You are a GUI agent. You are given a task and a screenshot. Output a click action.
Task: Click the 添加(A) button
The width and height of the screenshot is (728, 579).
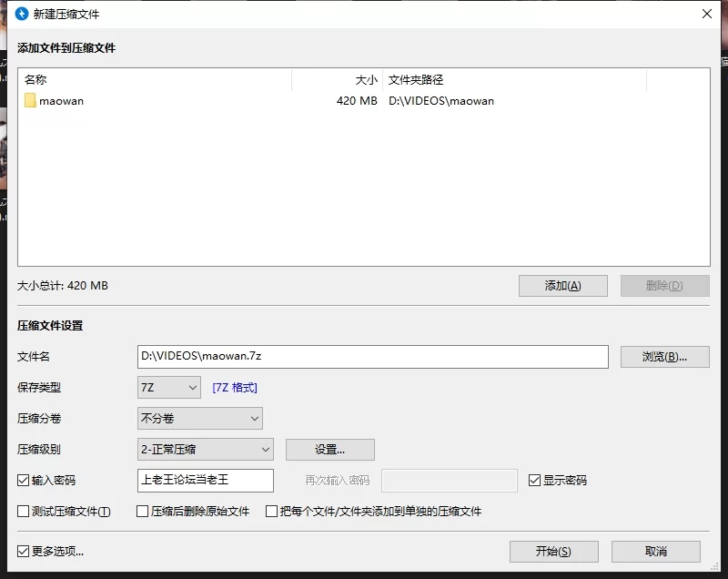(562, 286)
